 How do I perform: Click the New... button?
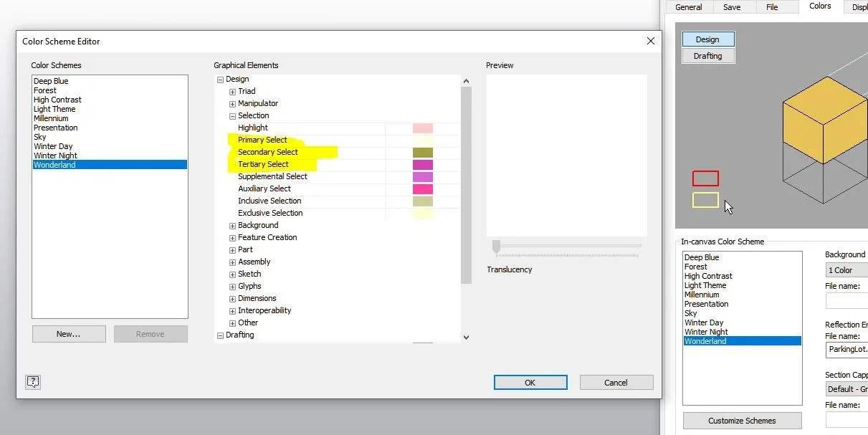point(69,334)
